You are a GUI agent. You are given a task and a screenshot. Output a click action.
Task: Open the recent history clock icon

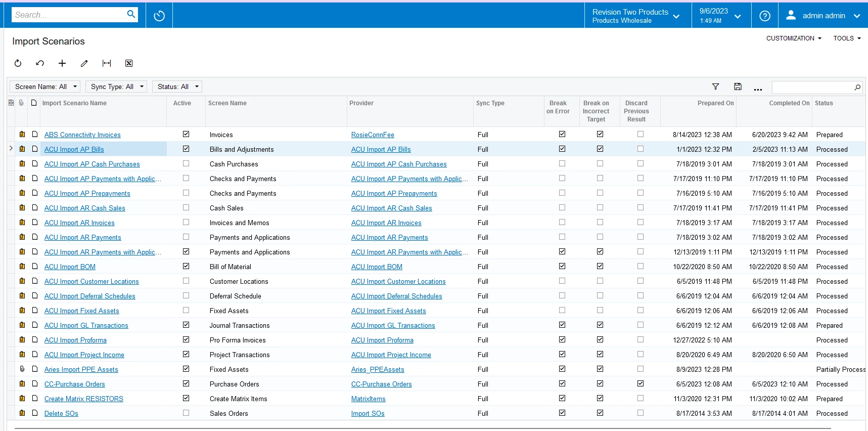pyautogui.click(x=159, y=16)
